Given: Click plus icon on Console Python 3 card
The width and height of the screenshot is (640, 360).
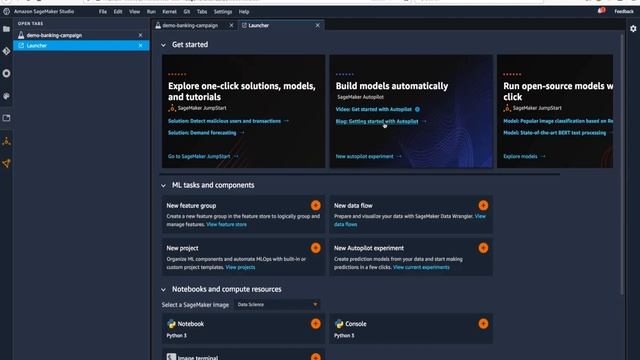Looking at the screenshot, I should 483,324.
